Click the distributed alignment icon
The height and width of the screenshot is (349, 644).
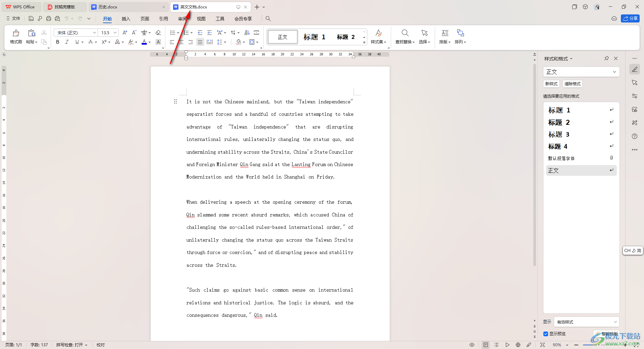point(210,42)
